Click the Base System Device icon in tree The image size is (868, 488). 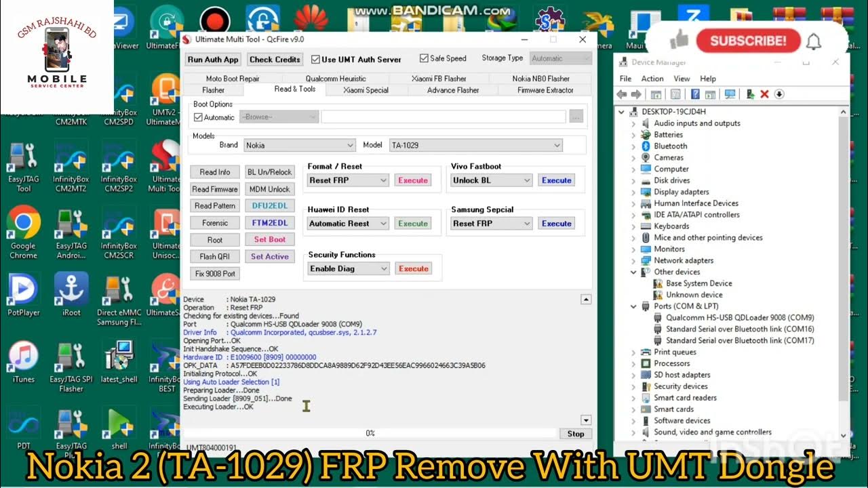(658, 283)
